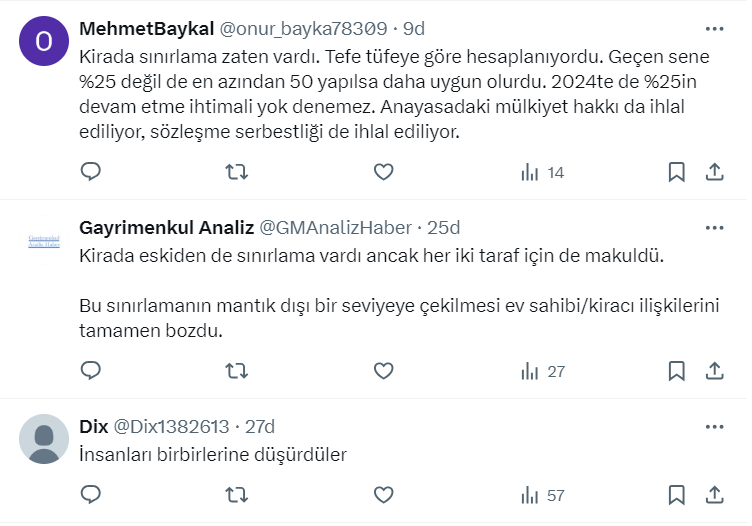View Dix tweet's 57 views analytics
The image size is (752, 526).
[543, 495]
